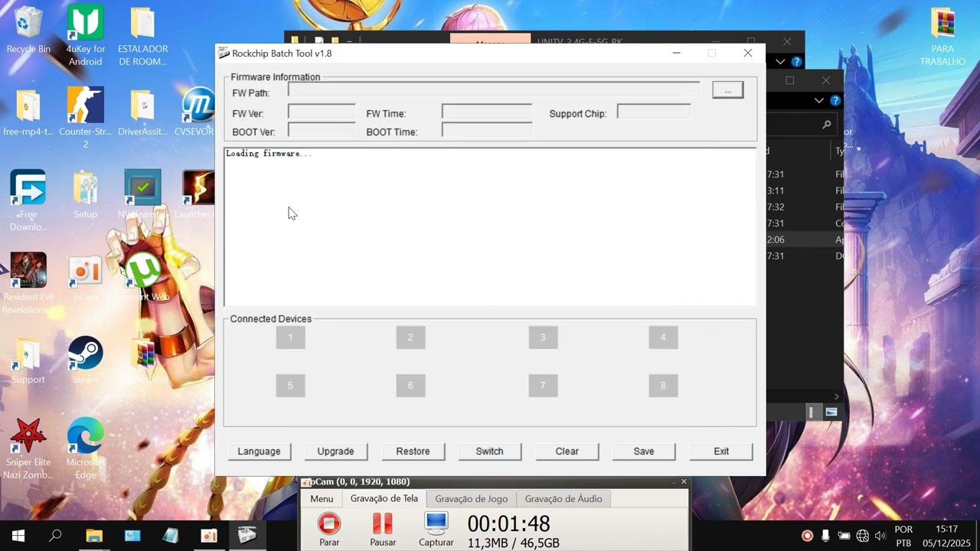Click the Clear button
The image size is (980, 551).
(567, 452)
